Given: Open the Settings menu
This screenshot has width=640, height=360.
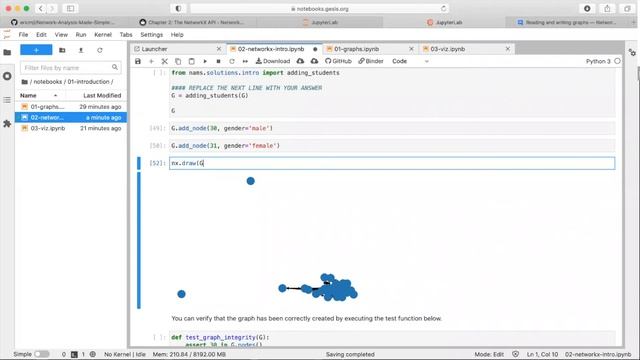Looking at the screenshot, I should (x=151, y=35).
